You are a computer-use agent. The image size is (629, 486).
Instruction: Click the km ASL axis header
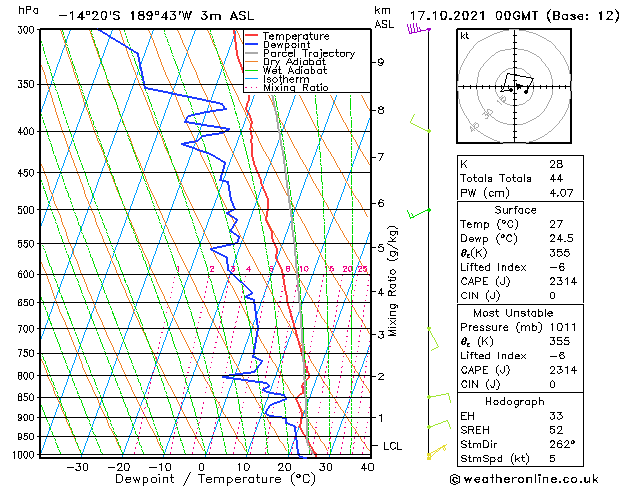(384, 17)
